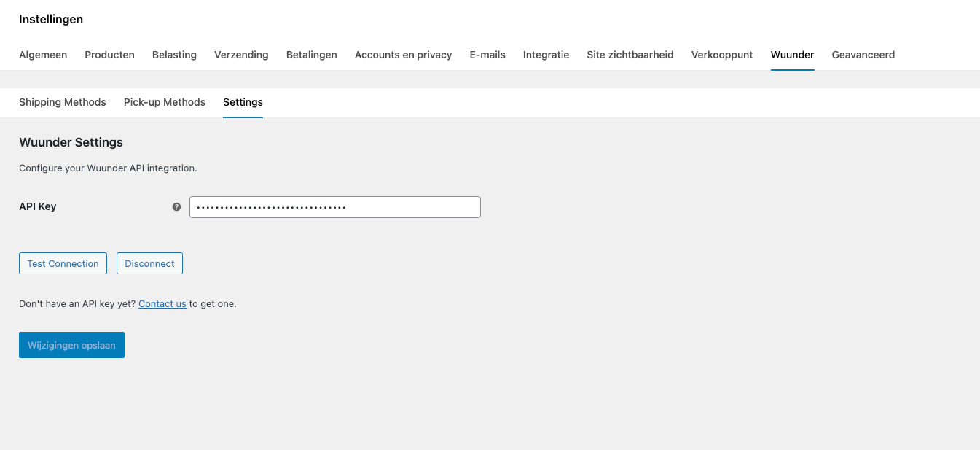Click Wijzigingen opslaan to save changes

[71, 345]
